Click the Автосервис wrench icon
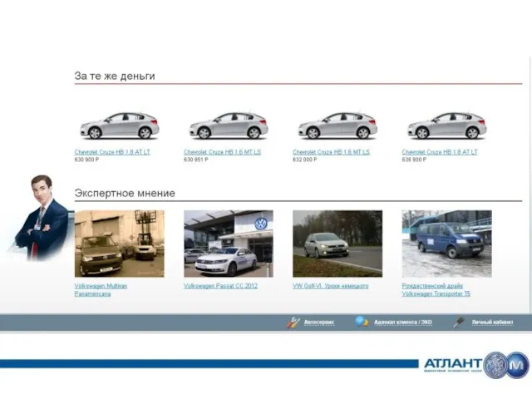 click(293, 322)
